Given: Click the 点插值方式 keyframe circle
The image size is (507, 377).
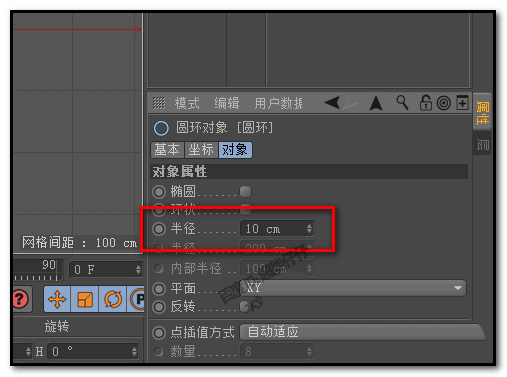Looking at the screenshot, I should [159, 333].
